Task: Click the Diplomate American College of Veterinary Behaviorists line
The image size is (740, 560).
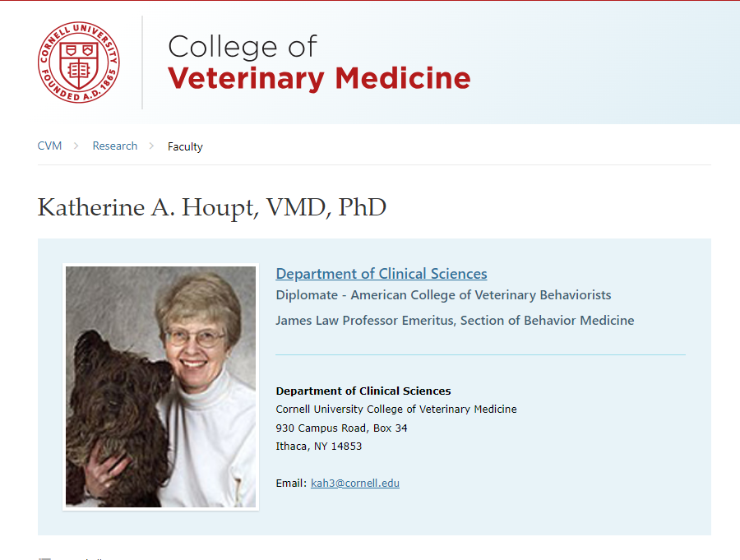Action: tap(443, 294)
